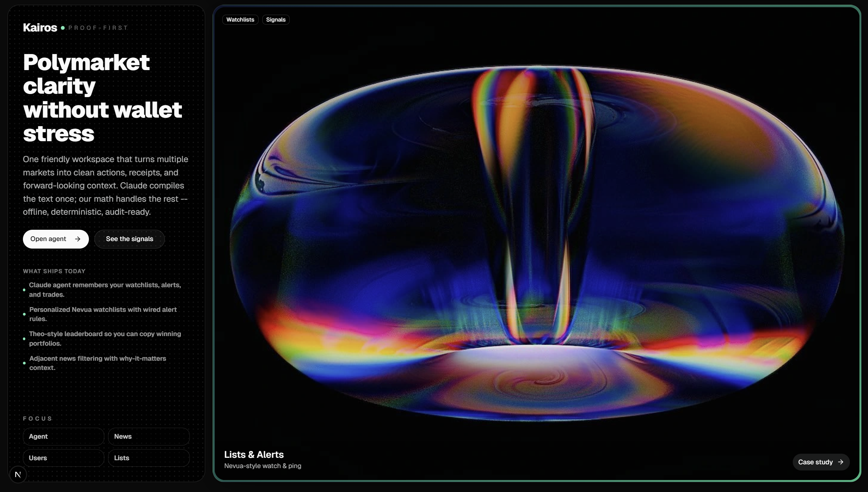Open the Next.js dev tools N badge
Viewport: 868px width, 492px height.
click(18, 474)
